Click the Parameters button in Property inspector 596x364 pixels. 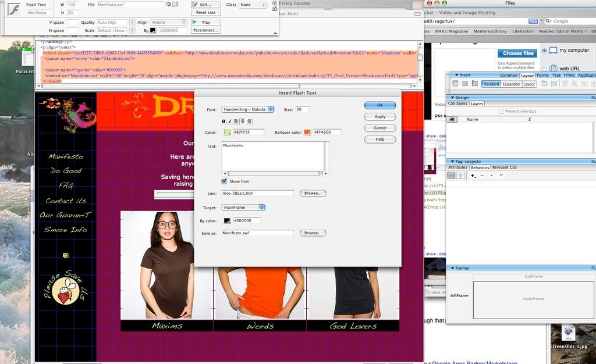(x=205, y=30)
